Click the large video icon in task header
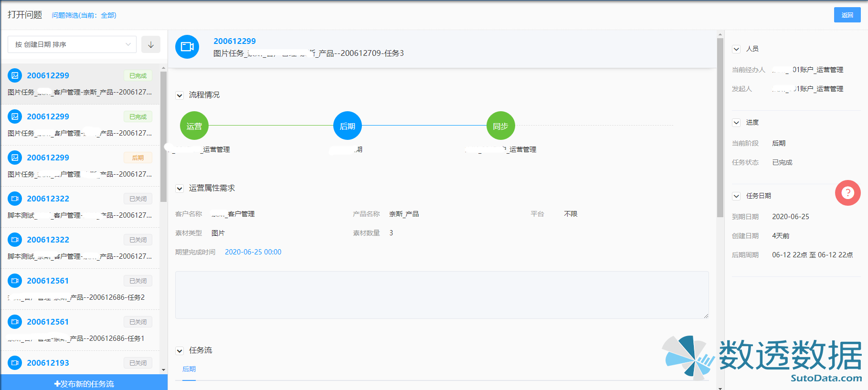Image resolution: width=868 pixels, height=390 pixels. pyautogui.click(x=187, y=47)
